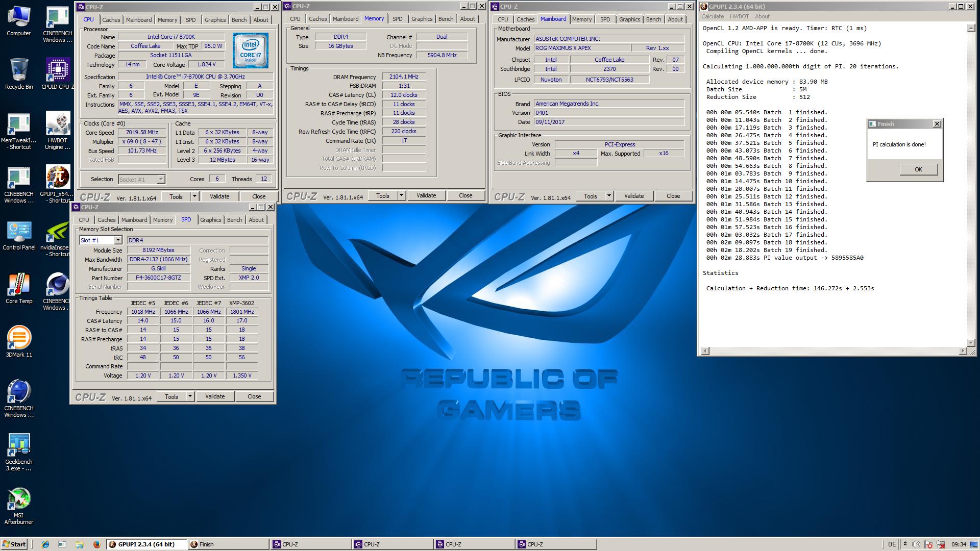
Task: Open Windows Explorer folder in quick launch
Action: click(x=80, y=544)
